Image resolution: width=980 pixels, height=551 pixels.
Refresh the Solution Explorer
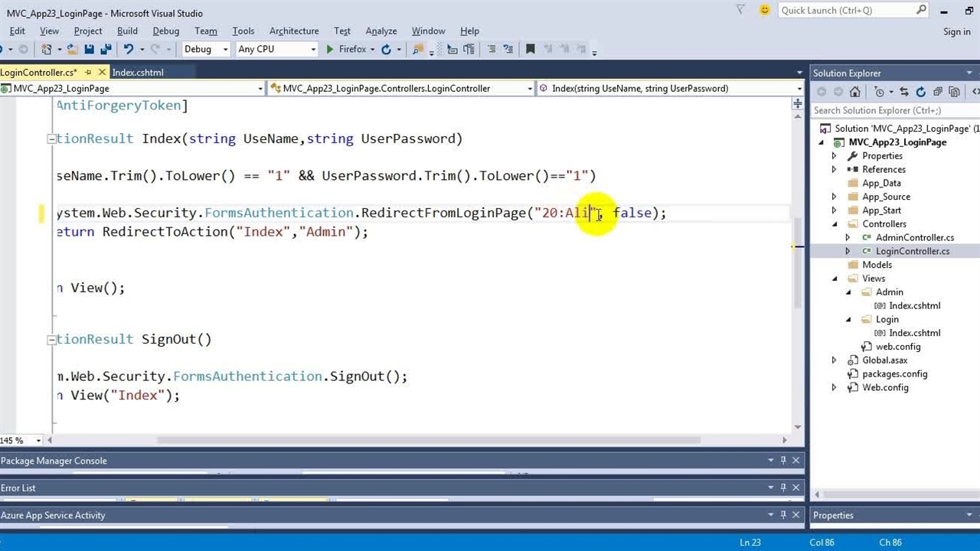tap(920, 92)
